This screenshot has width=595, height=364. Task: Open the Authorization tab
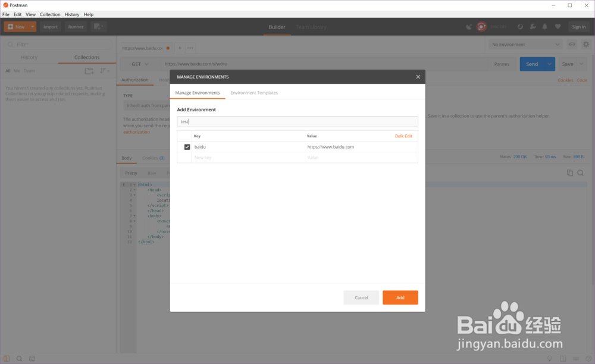[x=134, y=80]
